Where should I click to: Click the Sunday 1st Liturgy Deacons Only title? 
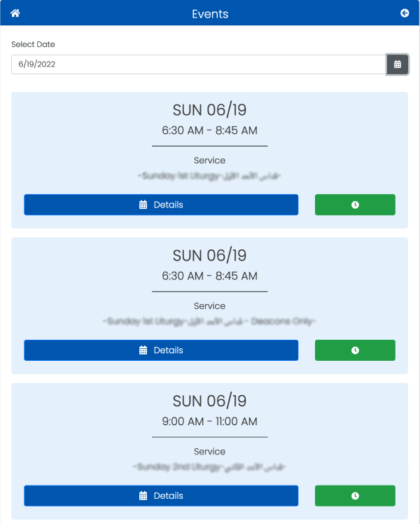tap(209, 322)
